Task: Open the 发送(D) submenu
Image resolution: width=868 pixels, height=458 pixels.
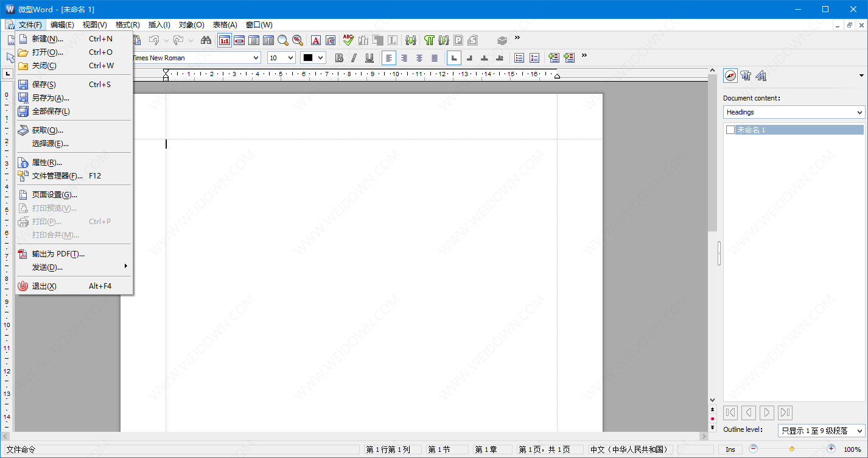Action: 74,267
